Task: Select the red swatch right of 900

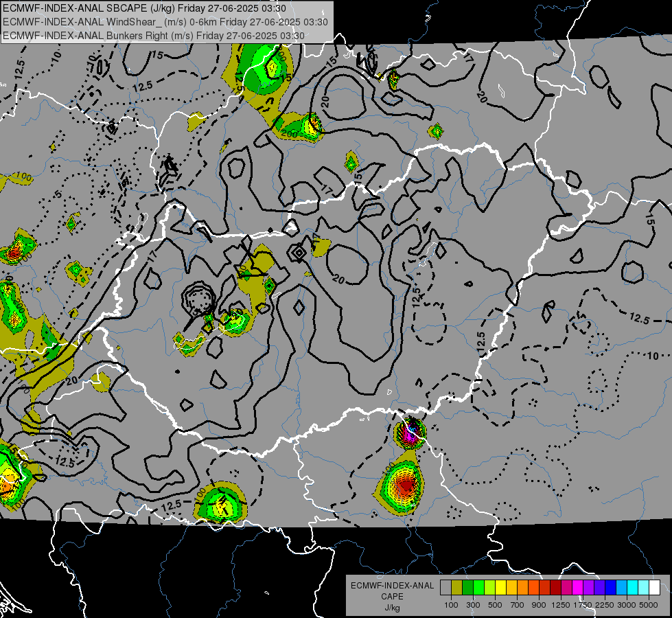Action: tap(545, 587)
